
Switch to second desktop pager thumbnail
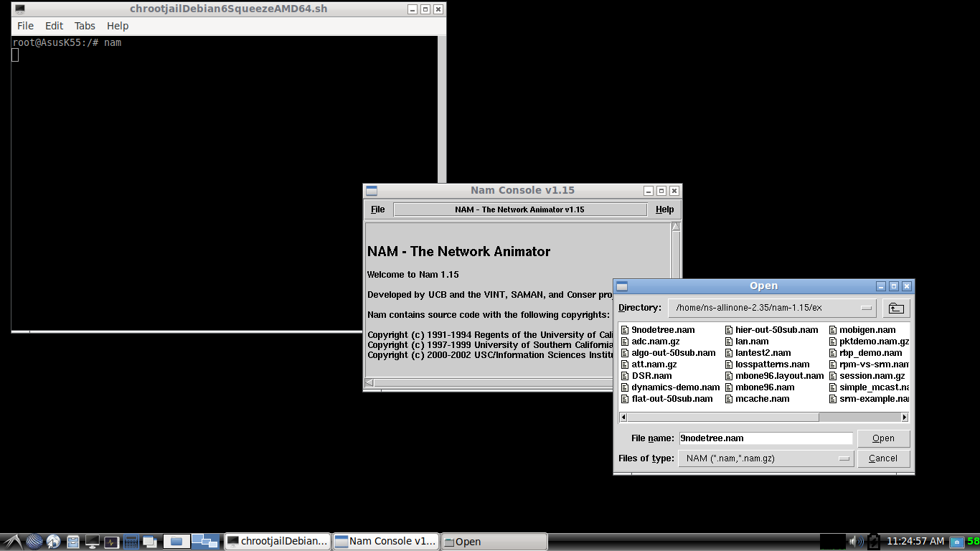point(205,542)
